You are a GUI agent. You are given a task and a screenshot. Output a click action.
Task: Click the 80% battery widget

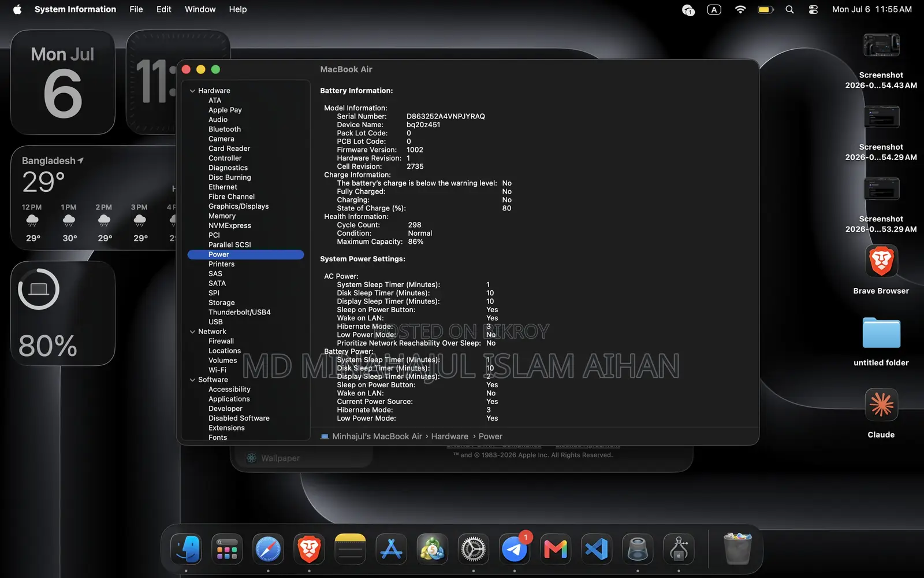tap(63, 313)
